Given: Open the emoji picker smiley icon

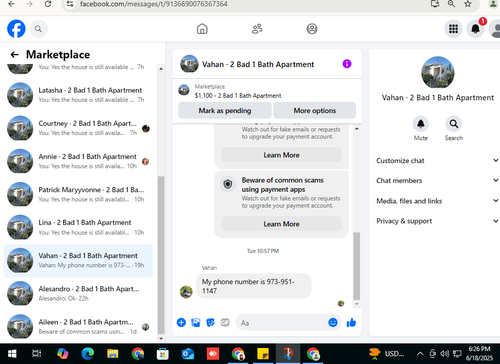Looking at the screenshot, I should pyautogui.click(x=333, y=322).
